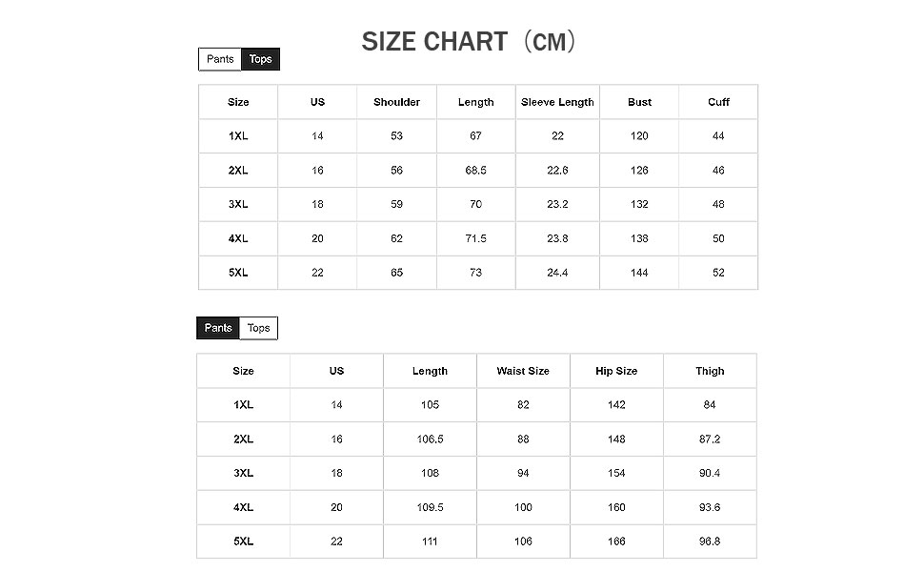This screenshot has width=924, height=572.
Task: Click the Thigh column header
Action: pos(710,371)
